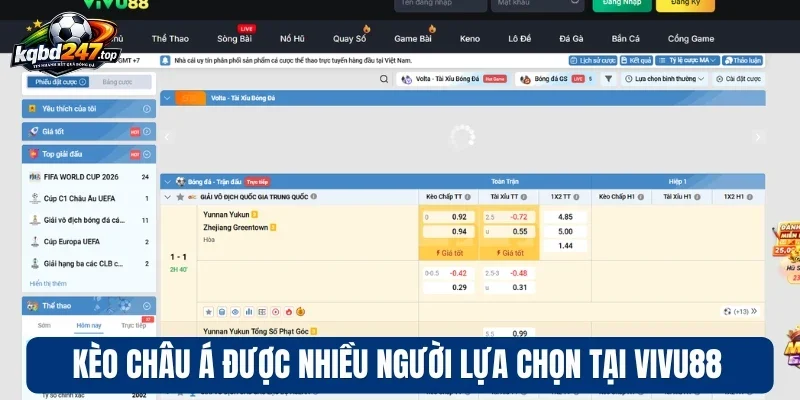
Task: Collapse Top giải đấu panel
Action: [147, 154]
